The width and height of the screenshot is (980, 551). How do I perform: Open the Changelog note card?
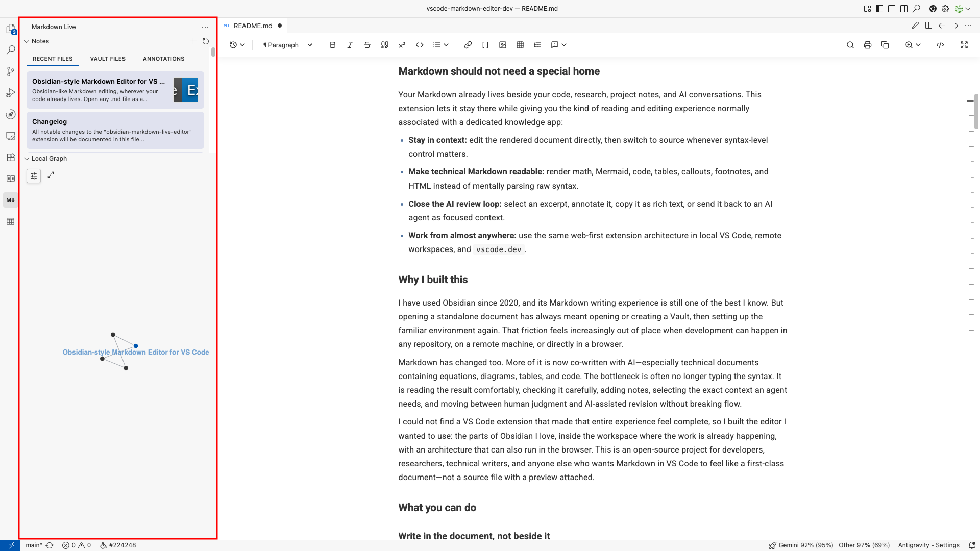(115, 131)
